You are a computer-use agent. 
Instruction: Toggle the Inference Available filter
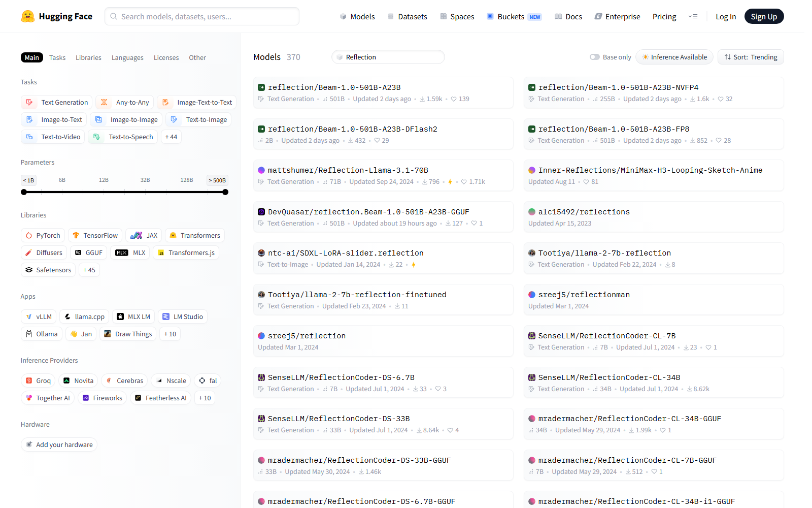674,57
